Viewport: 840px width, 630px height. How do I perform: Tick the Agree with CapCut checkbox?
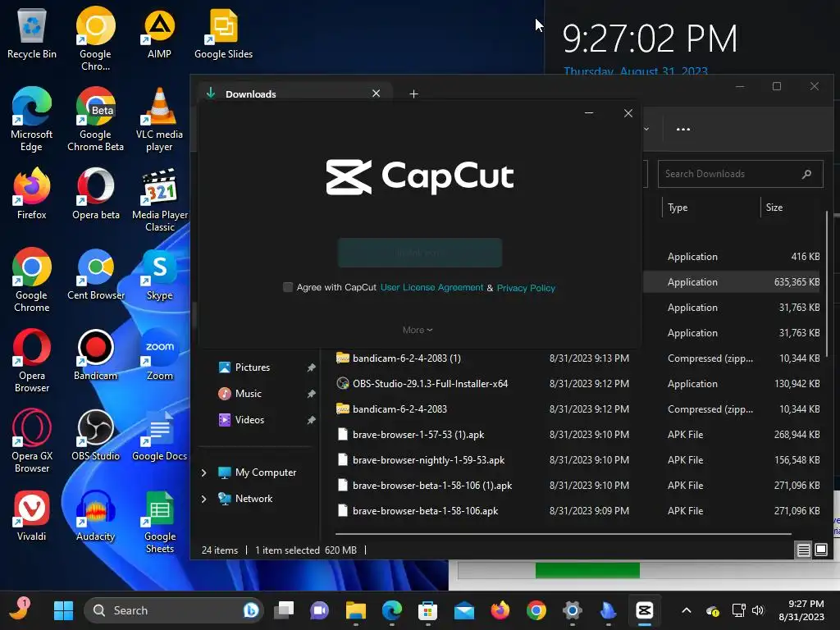tap(288, 287)
